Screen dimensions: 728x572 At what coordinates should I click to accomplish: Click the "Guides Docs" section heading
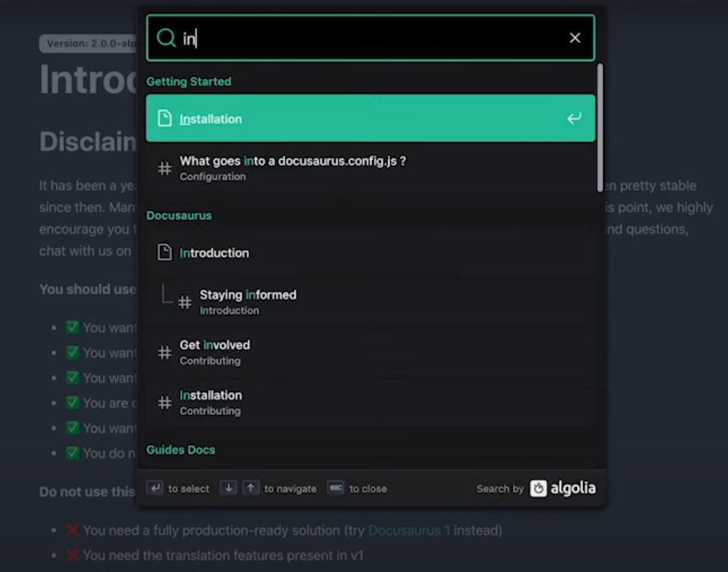coord(180,450)
